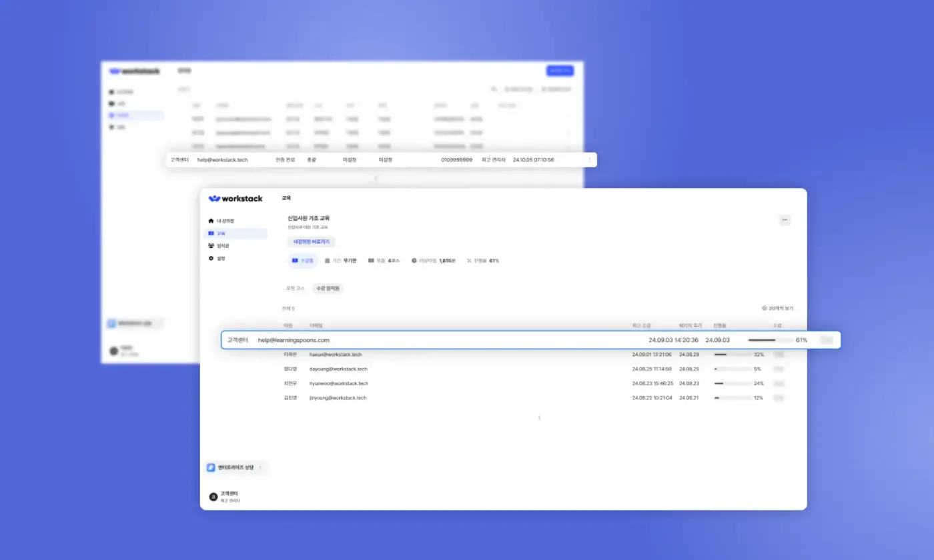934x560 pixels.
Task: Click the 패키지 추가 column header
Action: 690,325
